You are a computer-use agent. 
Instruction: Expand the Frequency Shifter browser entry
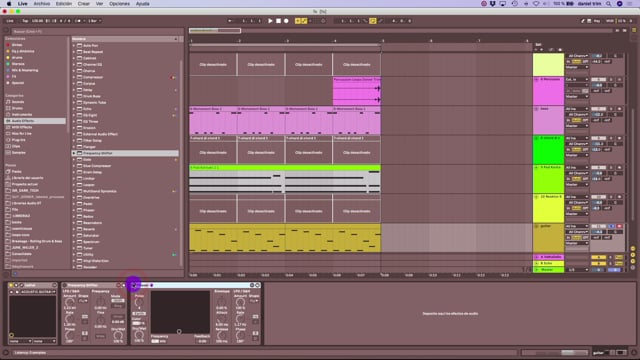tap(74, 153)
